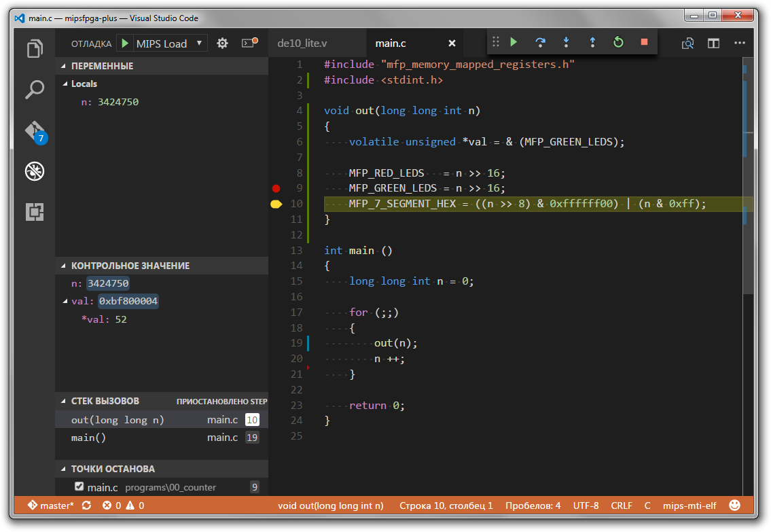The image size is (771, 532).
Task: Change the UTF-8 encoding in status bar
Action: [586, 506]
